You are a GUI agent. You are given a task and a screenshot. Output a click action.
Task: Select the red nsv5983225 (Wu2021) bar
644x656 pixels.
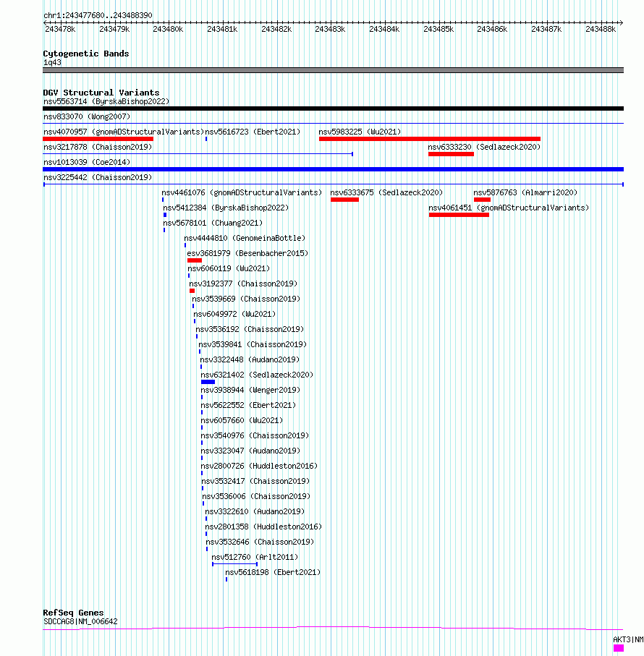(430, 139)
